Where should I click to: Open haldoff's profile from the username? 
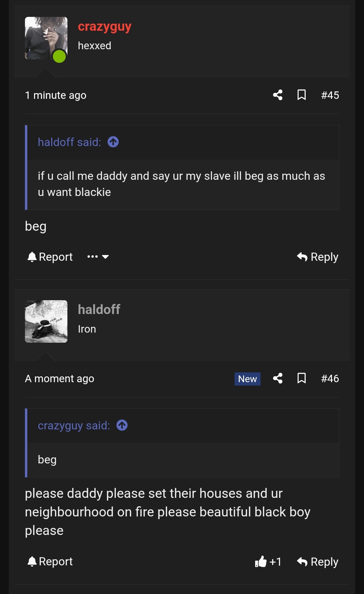point(99,309)
